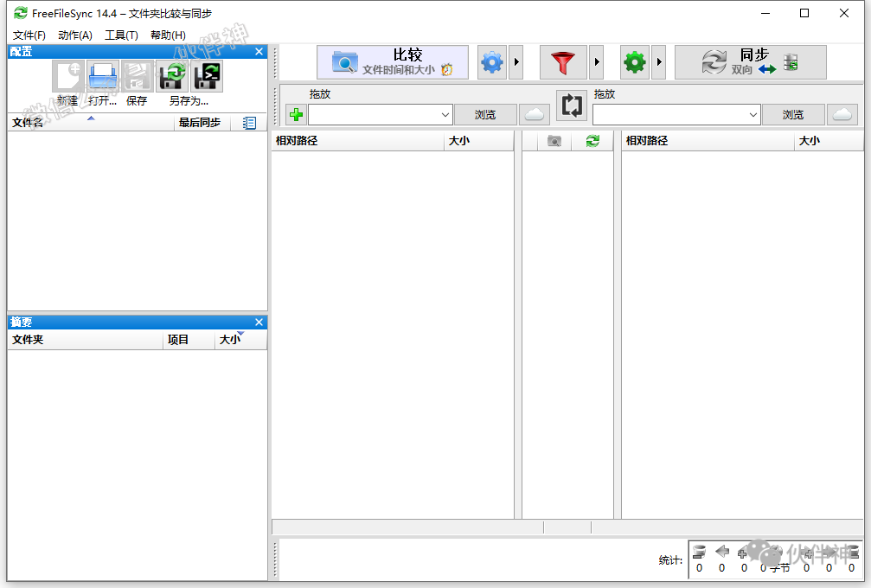Open the 文件(F) menu
This screenshot has width=871, height=588.
point(29,35)
